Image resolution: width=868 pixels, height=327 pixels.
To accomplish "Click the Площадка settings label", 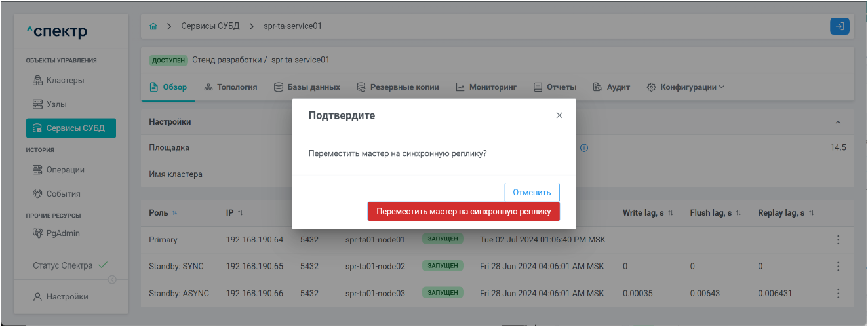I will (x=169, y=147).
